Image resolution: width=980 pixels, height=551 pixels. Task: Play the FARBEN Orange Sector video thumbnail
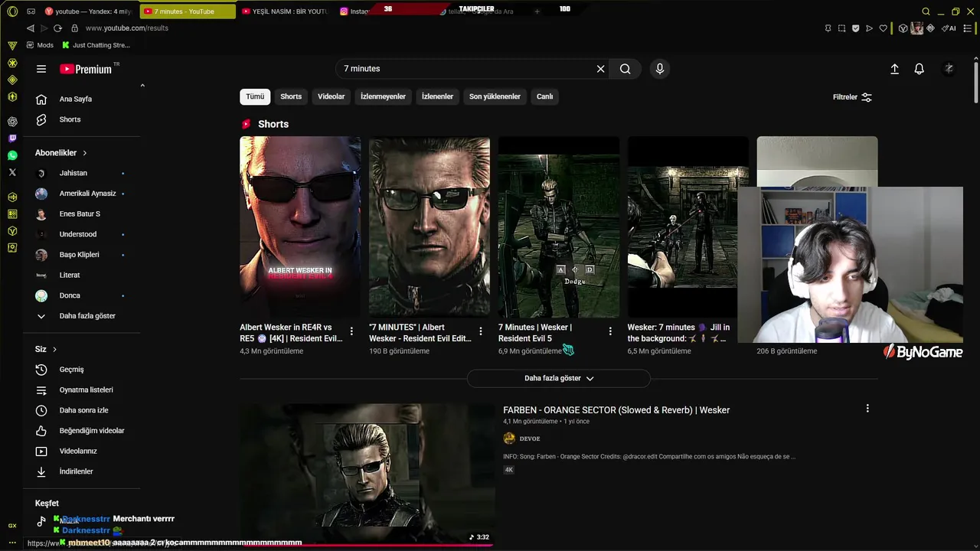367,474
